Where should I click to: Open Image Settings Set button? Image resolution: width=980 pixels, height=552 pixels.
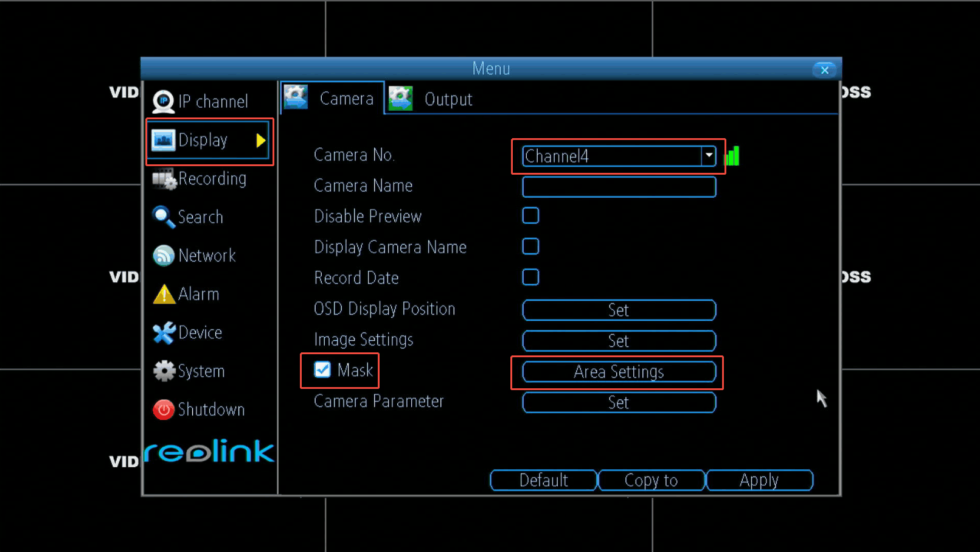click(619, 341)
